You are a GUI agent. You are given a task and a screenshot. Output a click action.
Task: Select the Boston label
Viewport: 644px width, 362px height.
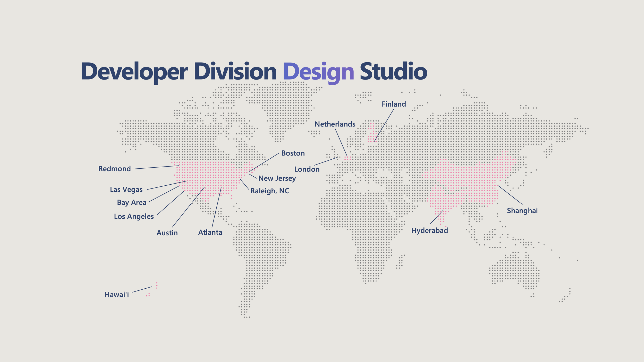[x=293, y=153]
